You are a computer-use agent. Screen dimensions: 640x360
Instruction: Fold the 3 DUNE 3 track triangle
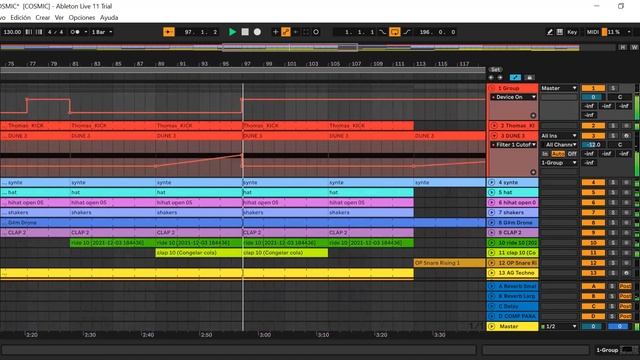494,136
